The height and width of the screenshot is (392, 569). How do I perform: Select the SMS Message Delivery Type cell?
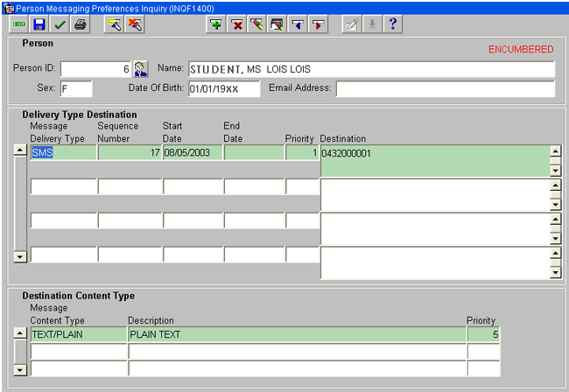tap(62, 152)
